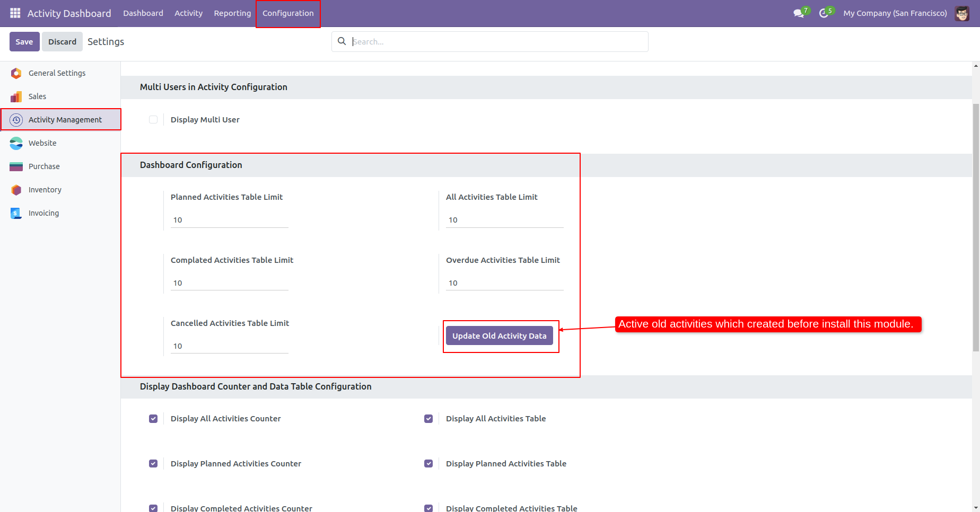Select Website settings section

[x=60, y=143]
